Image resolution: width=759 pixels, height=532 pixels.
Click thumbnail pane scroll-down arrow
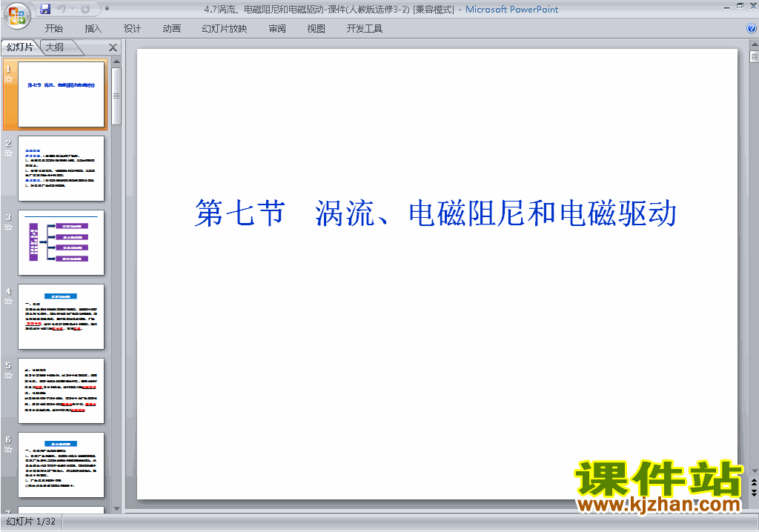click(116, 509)
